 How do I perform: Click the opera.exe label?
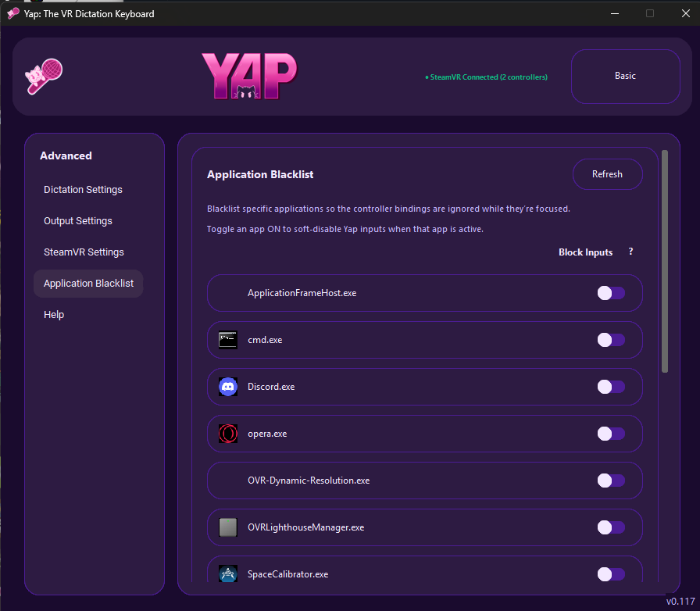pos(267,434)
